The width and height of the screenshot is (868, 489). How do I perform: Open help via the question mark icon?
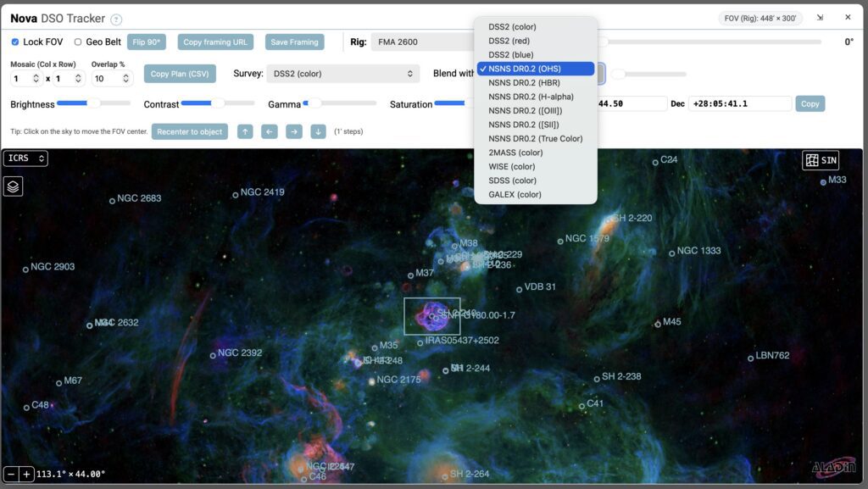[x=114, y=18]
